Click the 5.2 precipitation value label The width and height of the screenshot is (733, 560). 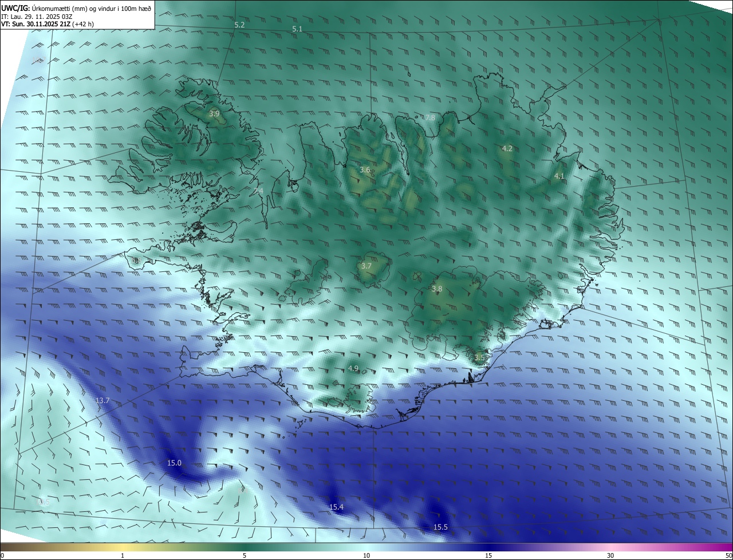(x=240, y=25)
